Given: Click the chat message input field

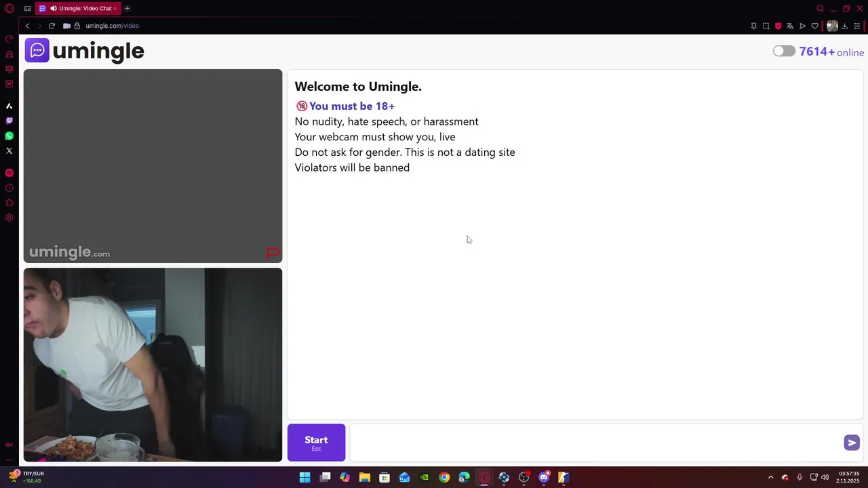Looking at the screenshot, I should pyautogui.click(x=595, y=443).
